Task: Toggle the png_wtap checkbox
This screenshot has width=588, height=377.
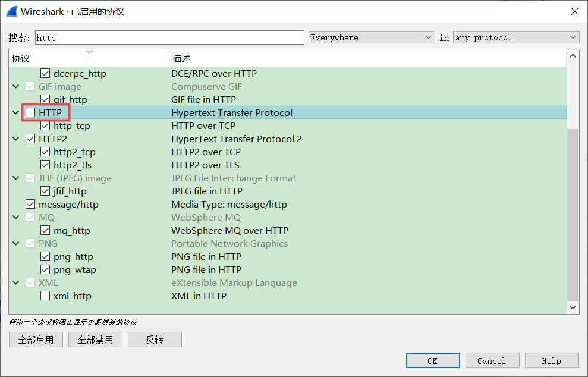Action: pos(45,270)
